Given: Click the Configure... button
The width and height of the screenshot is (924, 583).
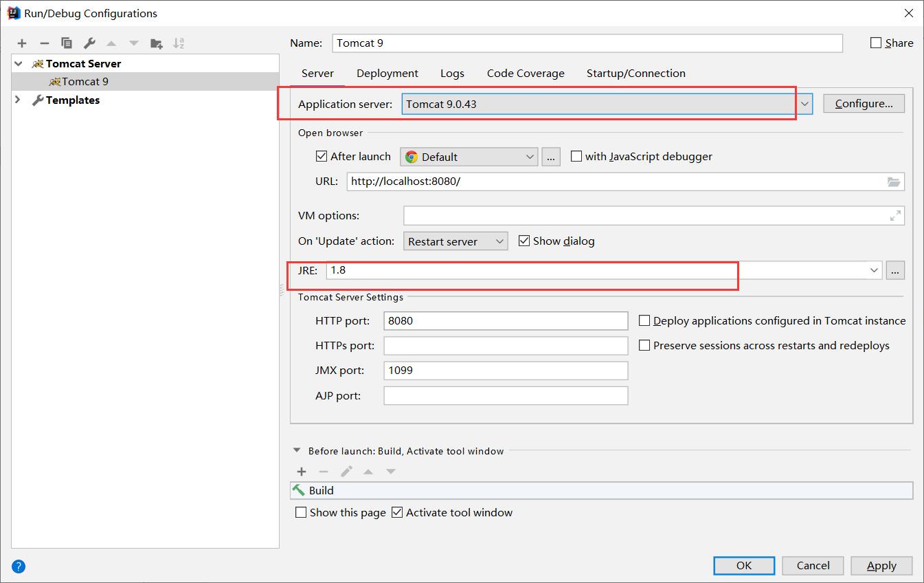Looking at the screenshot, I should tap(864, 104).
